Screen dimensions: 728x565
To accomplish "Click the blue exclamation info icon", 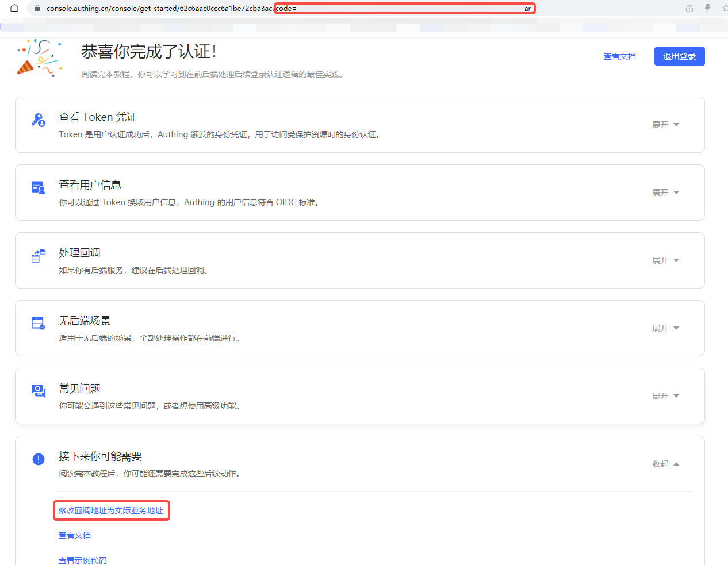I will coord(39,459).
